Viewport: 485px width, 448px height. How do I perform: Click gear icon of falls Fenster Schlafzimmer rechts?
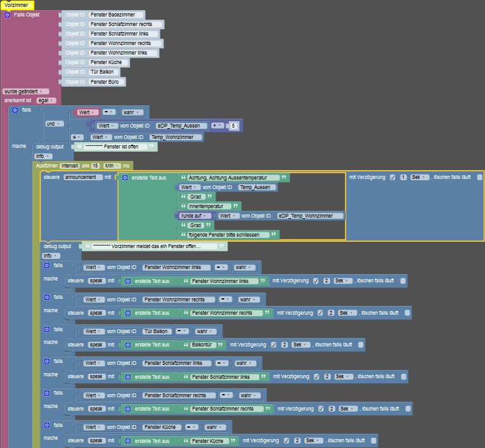pos(47,393)
